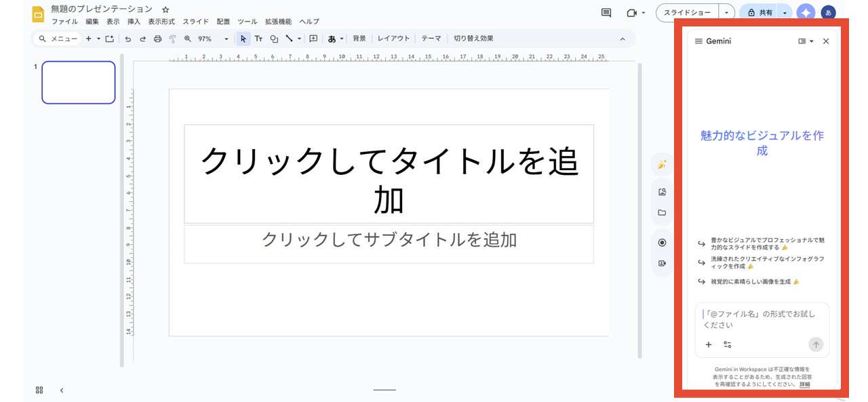
Task: Click the 詳細 link in the Gemini disclaimer
Action: [x=804, y=384]
